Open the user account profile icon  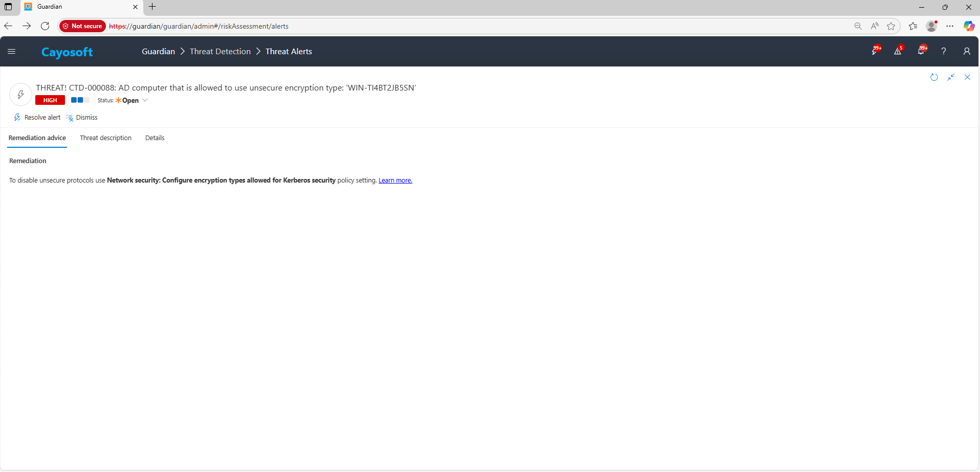(x=966, y=51)
